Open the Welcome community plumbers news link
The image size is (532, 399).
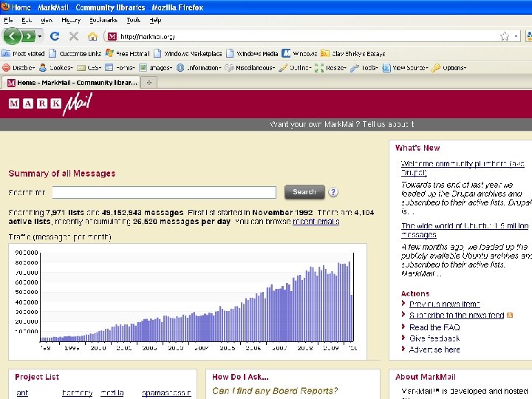(462, 168)
